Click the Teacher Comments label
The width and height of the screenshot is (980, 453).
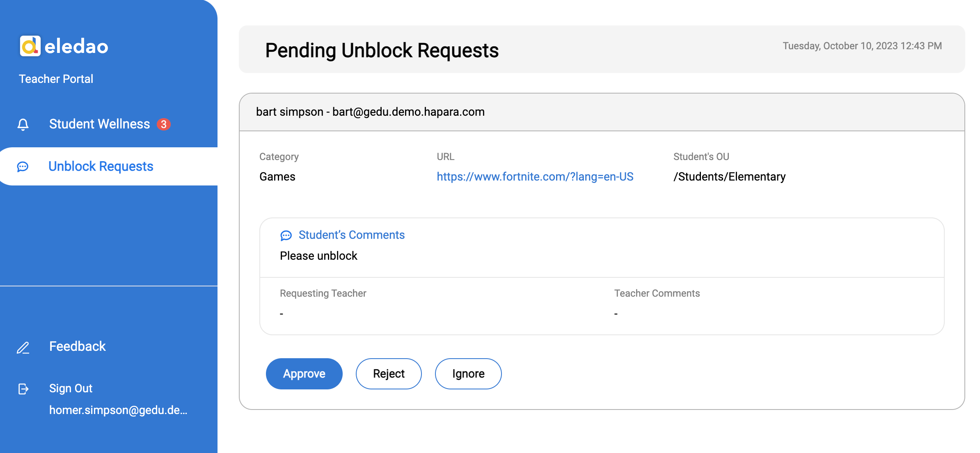[x=657, y=293]
